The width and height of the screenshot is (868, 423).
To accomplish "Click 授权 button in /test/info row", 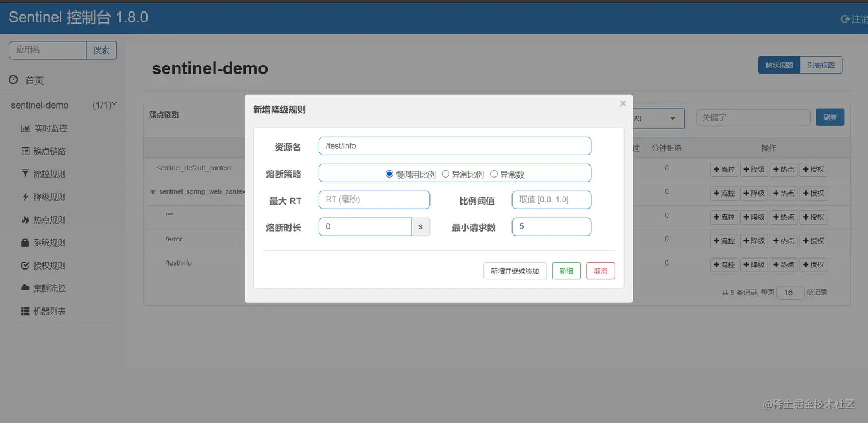I will tap(813, 264).
